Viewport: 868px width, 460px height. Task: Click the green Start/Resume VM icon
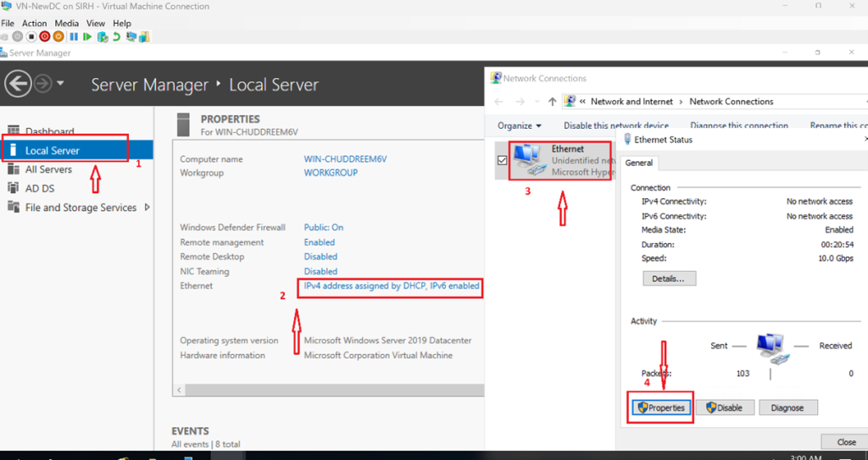pos(87,36)
